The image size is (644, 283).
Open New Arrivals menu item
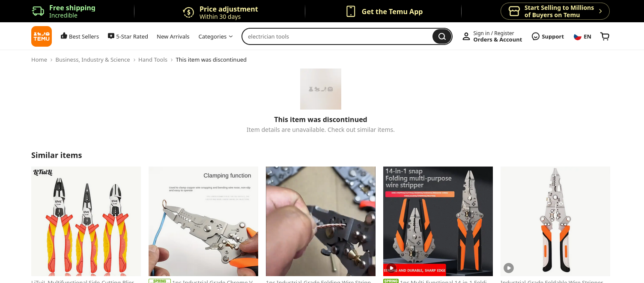coord(173,36)
